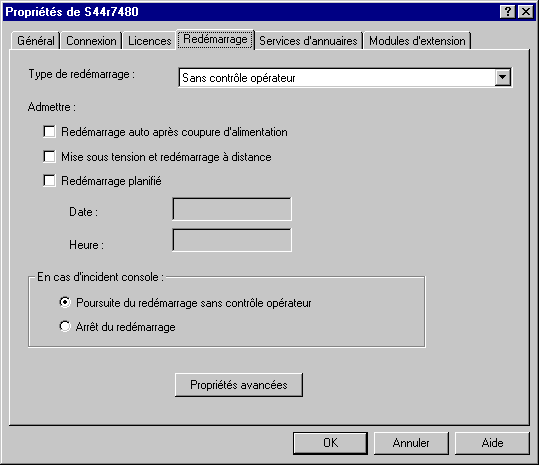Viewport: 539px width, 465px height.
Task: Choose the Arrêt du redémarrage option
Action: [65, 326]
